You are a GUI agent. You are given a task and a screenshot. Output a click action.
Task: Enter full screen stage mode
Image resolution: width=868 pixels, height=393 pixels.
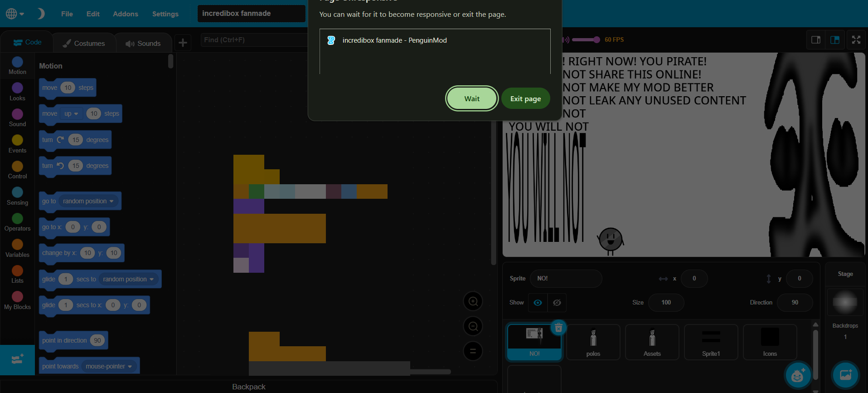point(856,40)
